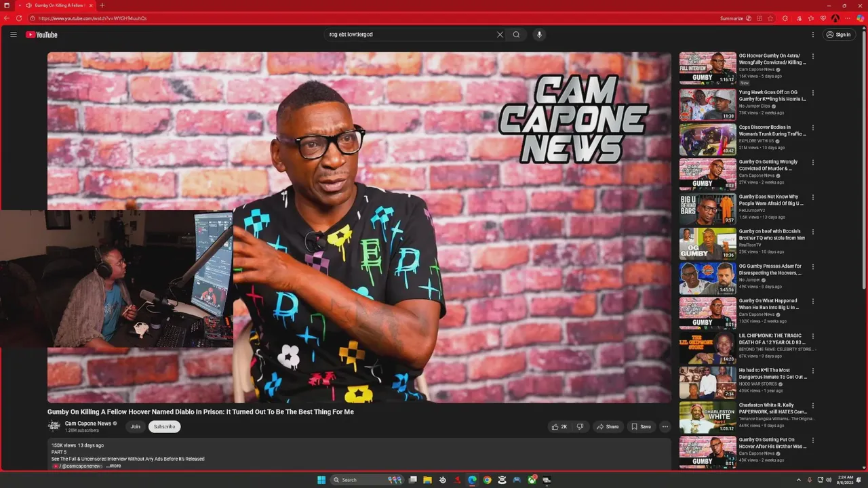The image size is (868, 488).
Task: Click the browser address bar URL
Action: tap(92, 18)
